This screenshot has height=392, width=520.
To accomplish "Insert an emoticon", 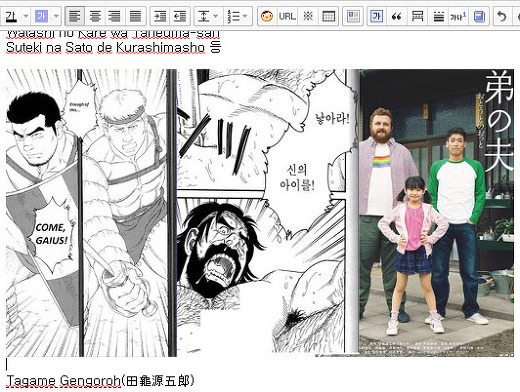I will pyautogui.click(x=267, y=16).
